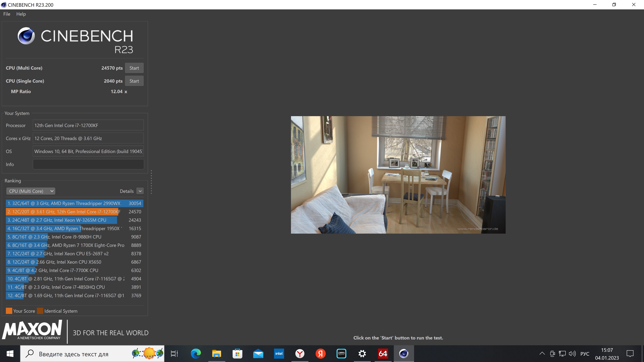644x362 pixels.
Task: Open the File menu
Action: [x=7, y=14]
